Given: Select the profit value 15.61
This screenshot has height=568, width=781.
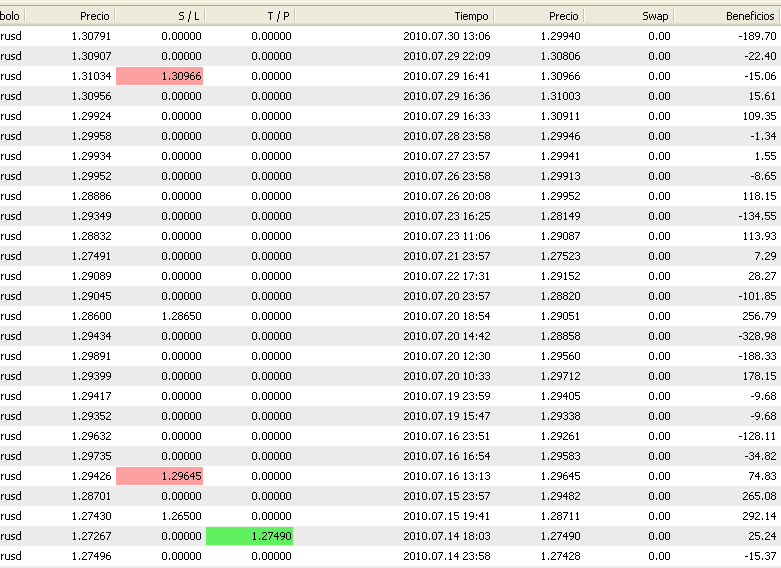Looking at the screenshot, I should [763, 96].
